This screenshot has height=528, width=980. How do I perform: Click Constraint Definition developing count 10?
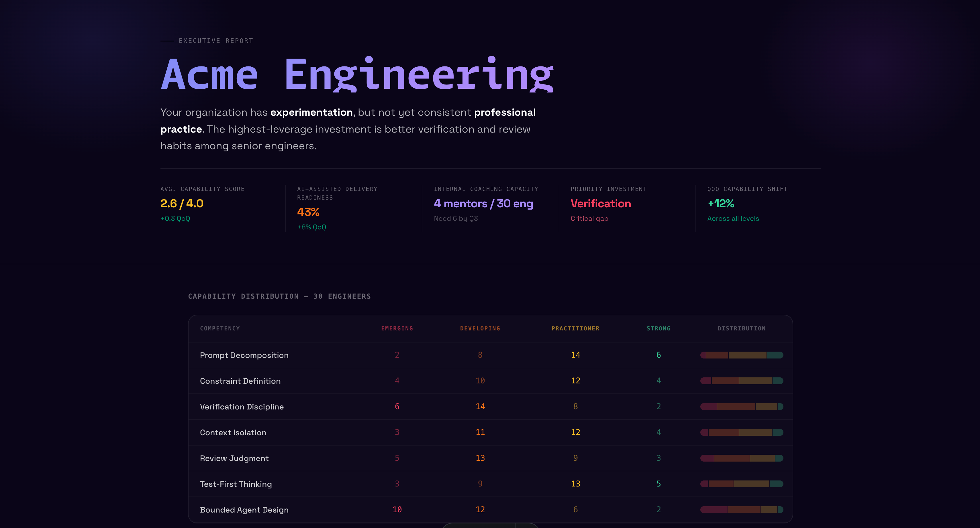click(480, 381)
